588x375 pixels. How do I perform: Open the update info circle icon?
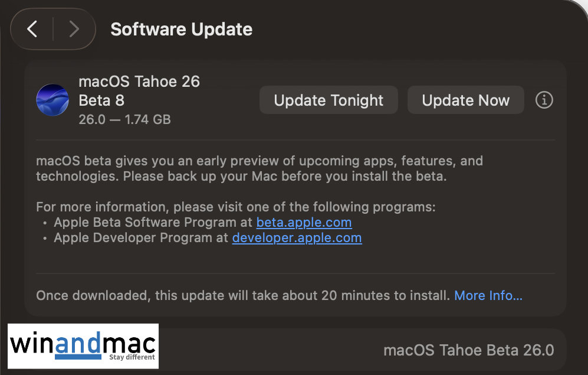pos(544,100)
